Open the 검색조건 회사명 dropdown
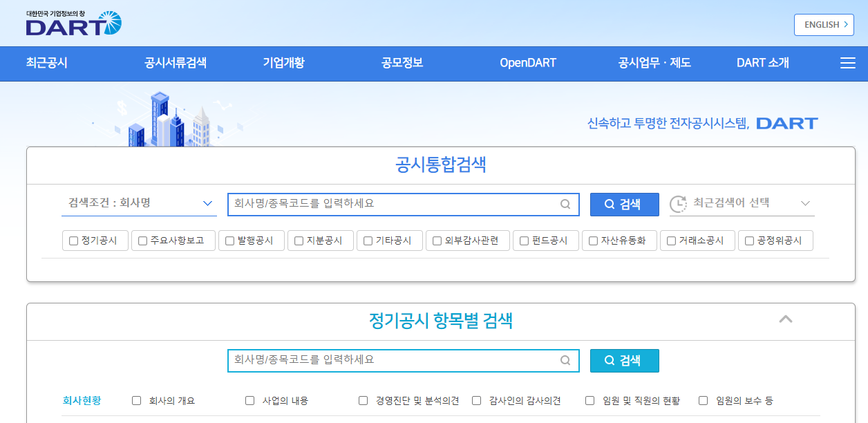 coord(138,204)
